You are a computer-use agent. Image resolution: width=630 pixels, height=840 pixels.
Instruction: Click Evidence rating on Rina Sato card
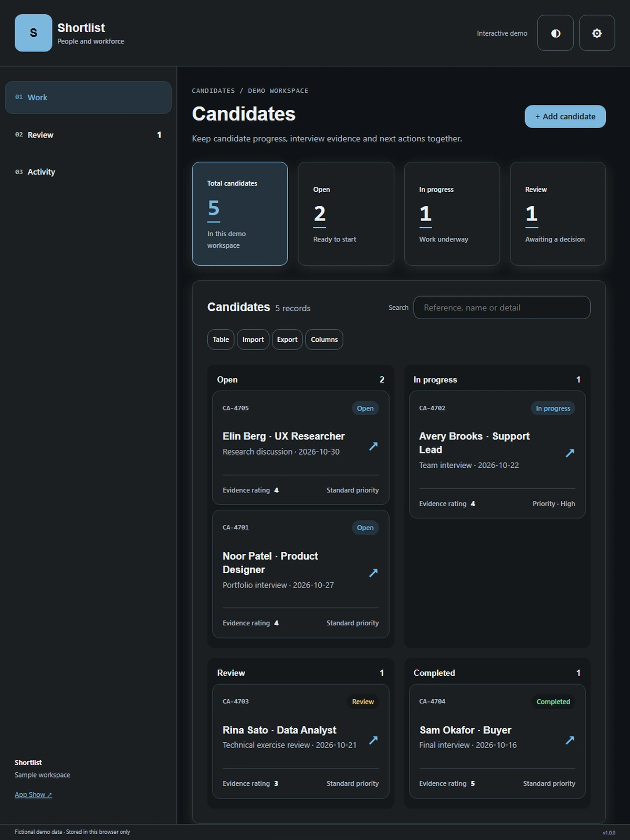tap(246, 783)
